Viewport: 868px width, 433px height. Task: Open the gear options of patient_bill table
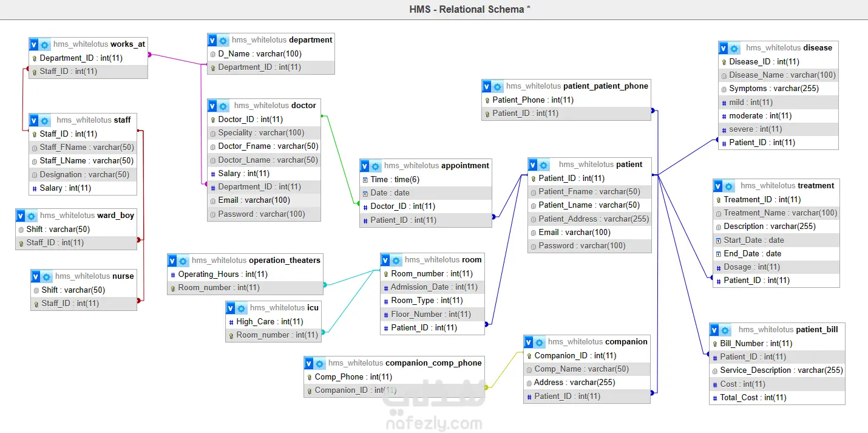coord(725,330)
